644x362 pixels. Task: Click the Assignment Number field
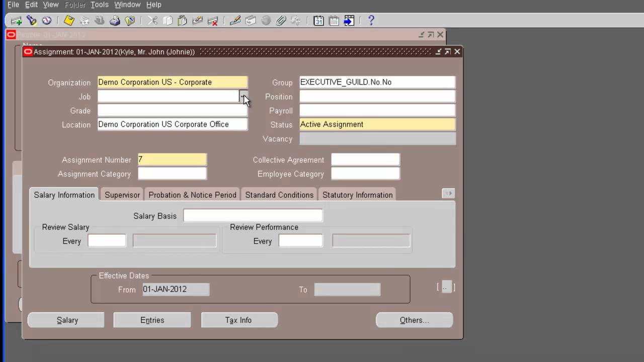click(172, 159)
